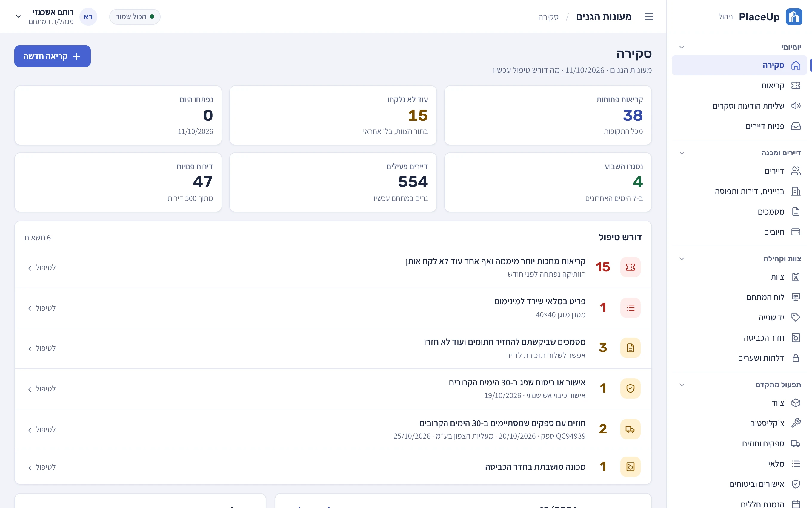Image resolution: width=812 pixels, height=508 pixels.
Task: Click the megaphone icon for שליחת הודעות וסקרים
Action: pyautogui.click(x=796, y=106)
